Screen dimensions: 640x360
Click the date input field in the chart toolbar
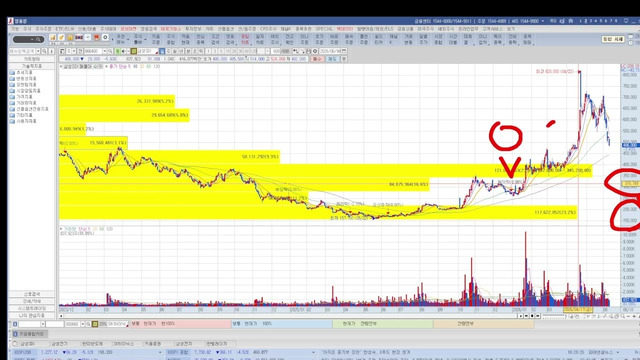pyautogui.click(x=330, y=51)
